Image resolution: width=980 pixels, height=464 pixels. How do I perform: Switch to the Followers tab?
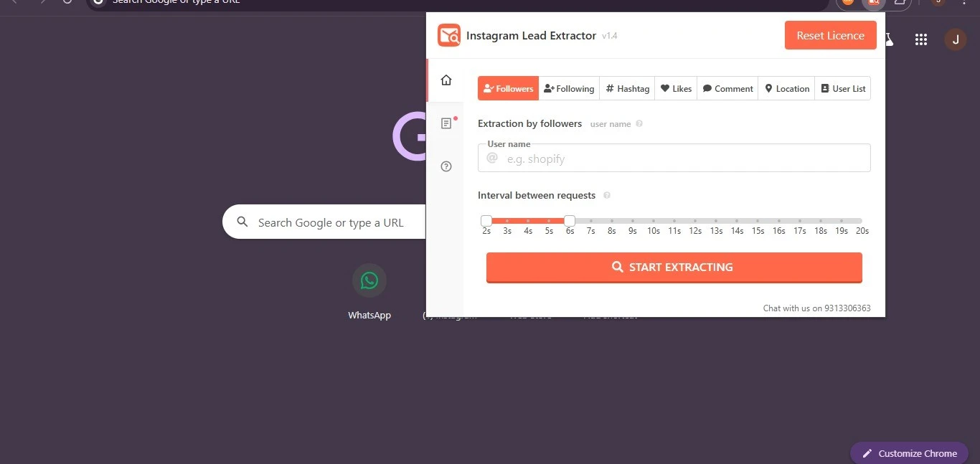[x=508, y=88]
